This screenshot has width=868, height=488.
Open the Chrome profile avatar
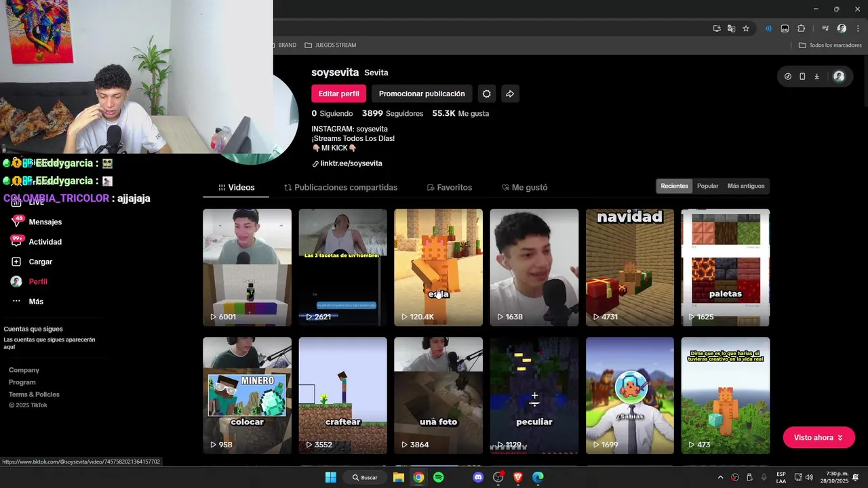pyautogui.click(x=842, y=28)
